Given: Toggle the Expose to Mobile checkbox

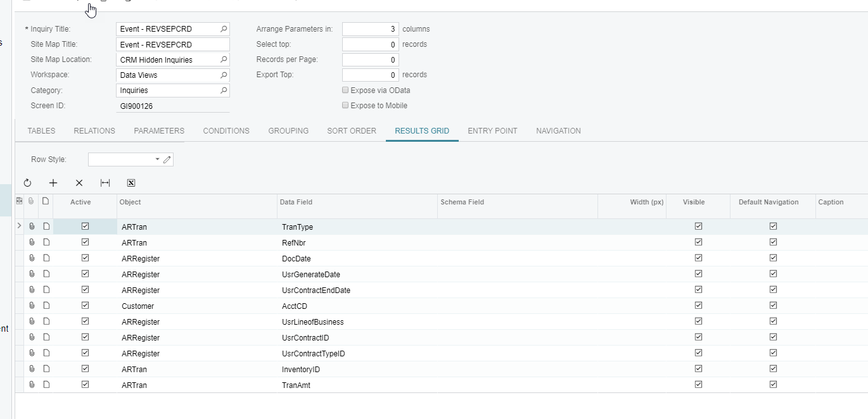Looking at the screenshot, I should point(345,106).
